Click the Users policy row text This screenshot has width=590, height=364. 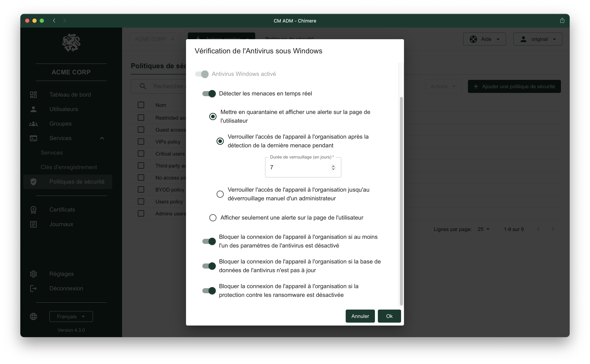pos(169,202)
